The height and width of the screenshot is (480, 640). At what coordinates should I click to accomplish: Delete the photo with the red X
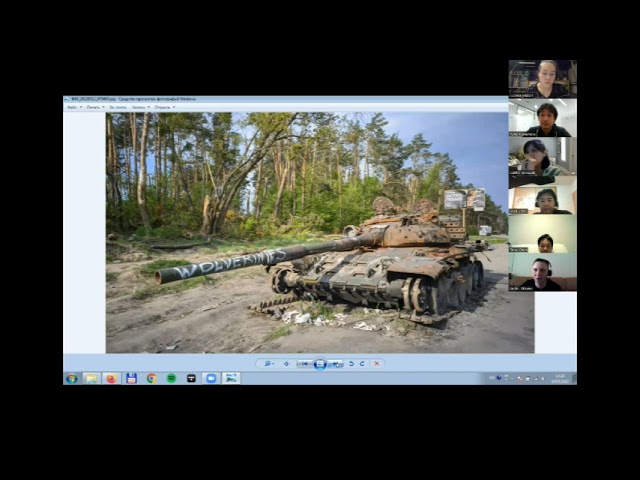[376, 364]
